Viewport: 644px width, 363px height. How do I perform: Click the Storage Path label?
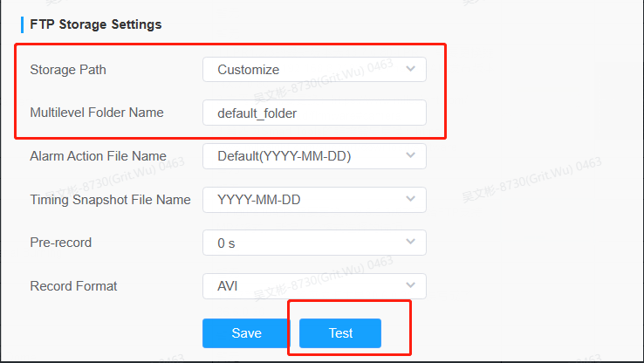(68, 70)
